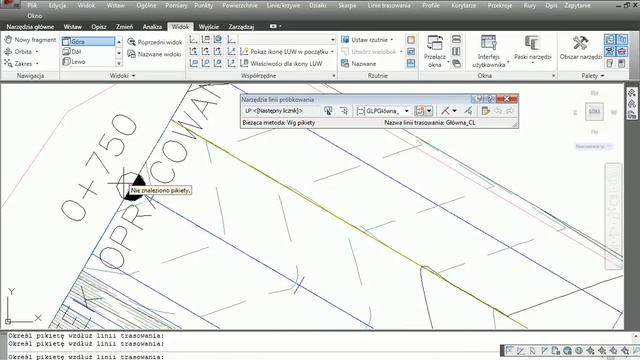This screenshot has height=360, width=640.
Task: Switch to Narzędzia główne ribbon tab
Action: (x=30, y=27)
